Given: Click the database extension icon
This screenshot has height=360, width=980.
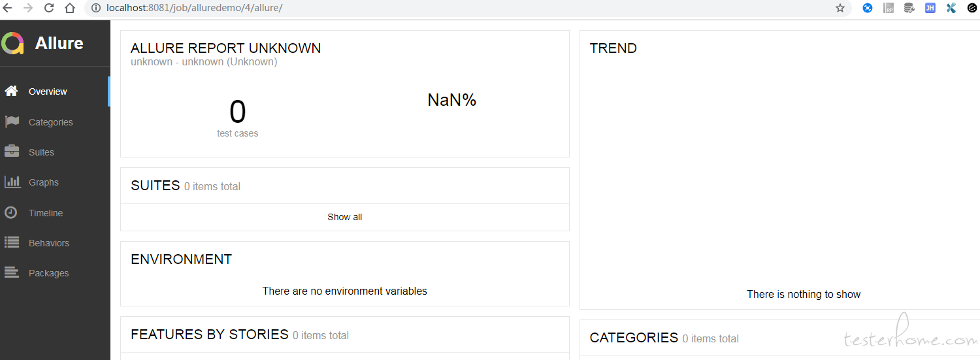Looking at the screenshot, I should pyautogui.click(x=909, y=8).
